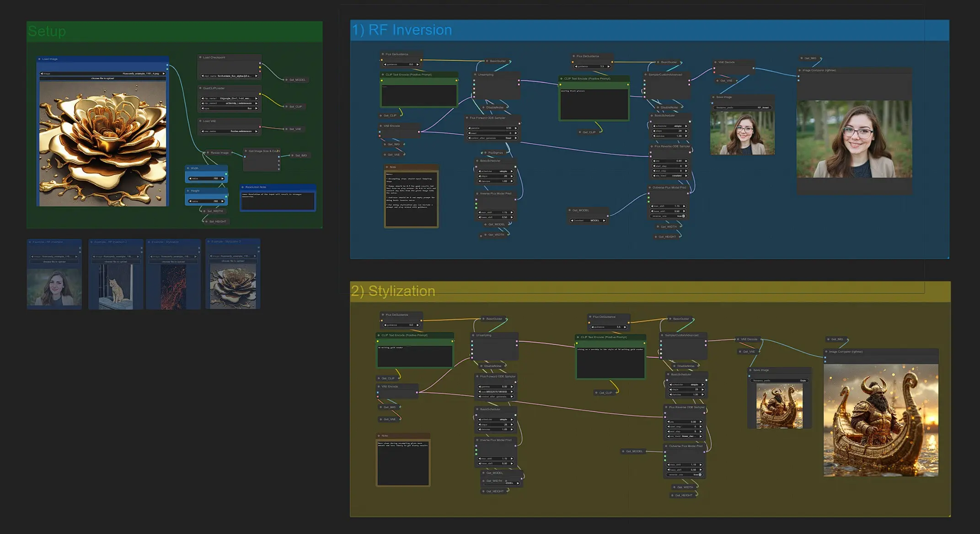This screenshot has width=980, height=534.
Task: Click the 'wearing black glasses' prompt text box
Action: pos(594,104)
